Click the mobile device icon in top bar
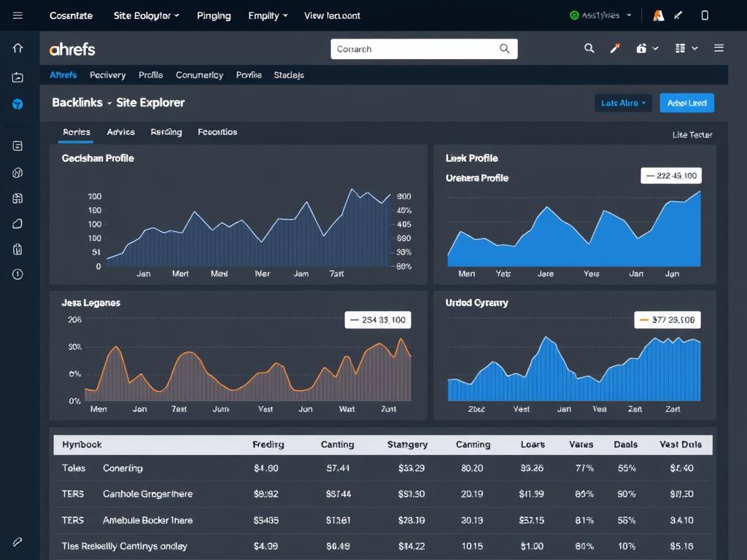Viewport: 747px width, 560px height. [x=705, y=15]
